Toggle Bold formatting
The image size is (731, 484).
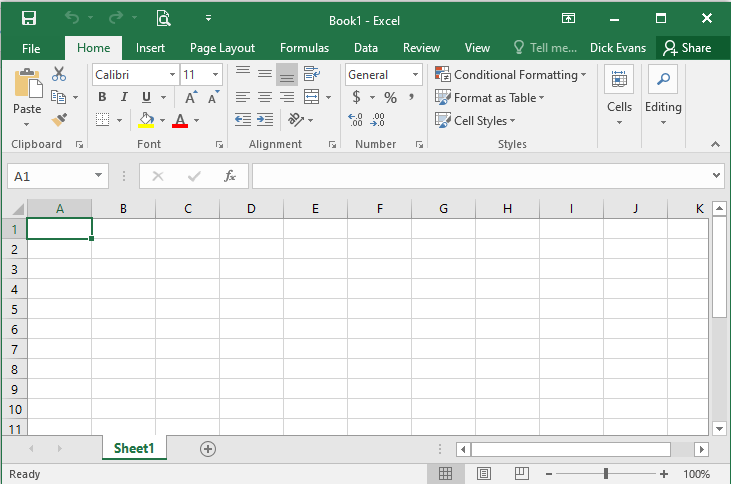coord(102,97)
